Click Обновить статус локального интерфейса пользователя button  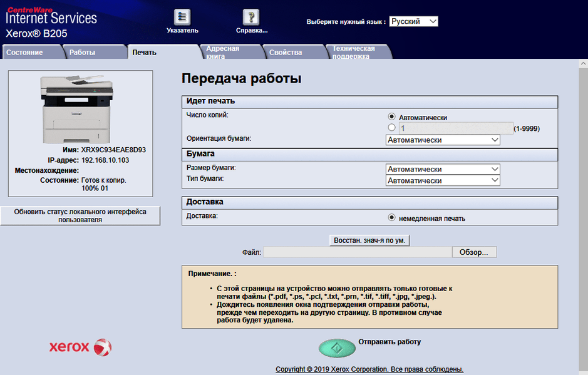pos(80,215)
